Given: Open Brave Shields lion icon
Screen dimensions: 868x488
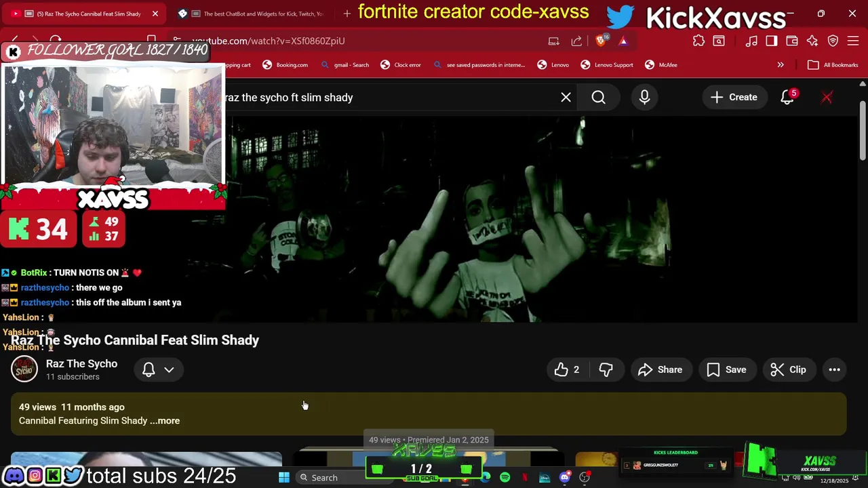Looking at the screenshot, I should click(601, 41).
